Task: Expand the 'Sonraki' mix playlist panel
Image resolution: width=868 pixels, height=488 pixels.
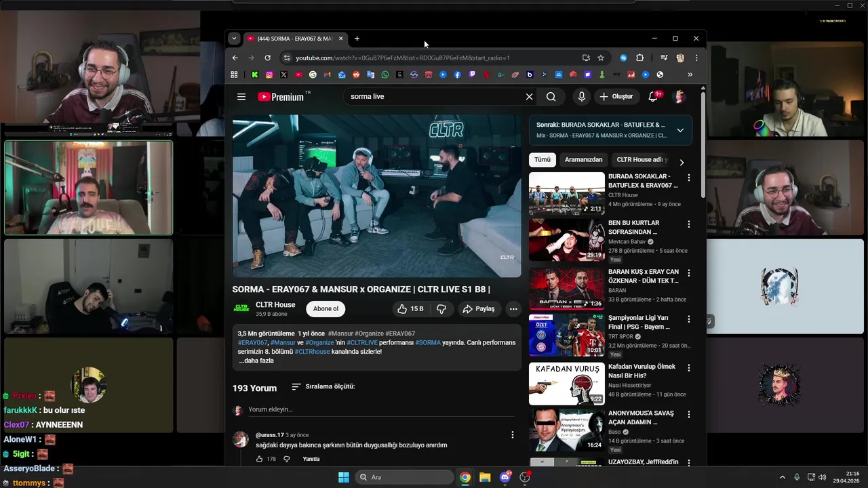Action: tap(680, 130)
